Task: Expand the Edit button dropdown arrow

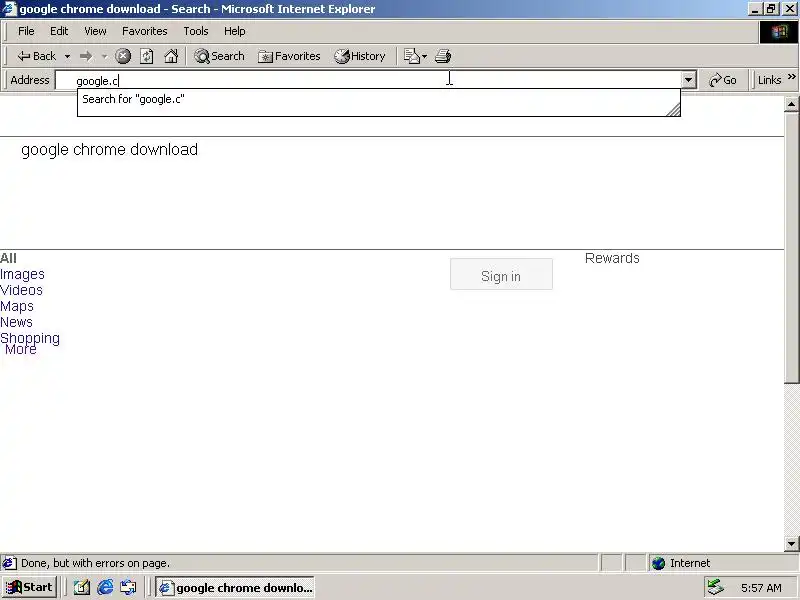Action: [424, 56]
